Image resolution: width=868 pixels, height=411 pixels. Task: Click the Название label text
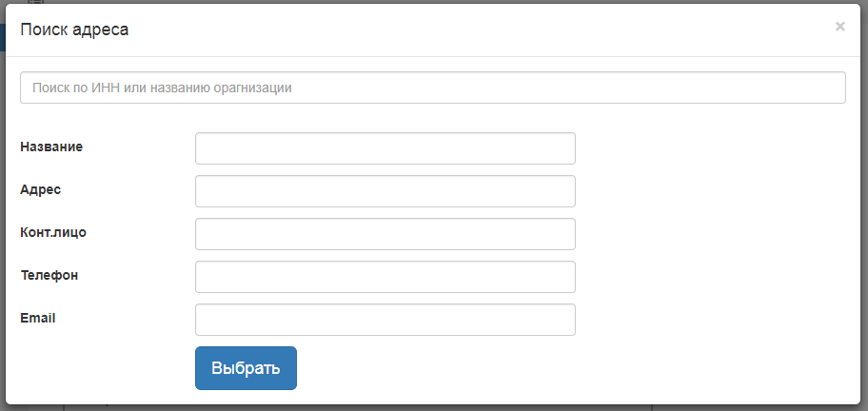tap(51, 147)
